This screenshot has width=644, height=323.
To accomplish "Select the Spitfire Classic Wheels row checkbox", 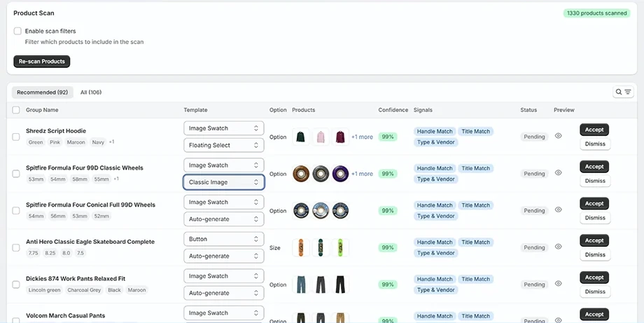I will (16, 174).
